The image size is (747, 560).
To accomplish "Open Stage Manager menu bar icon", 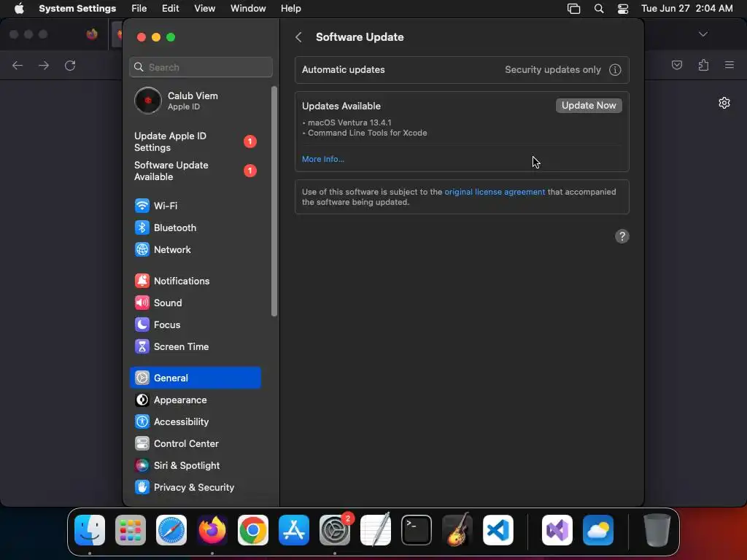I will (x=573, y=9).
